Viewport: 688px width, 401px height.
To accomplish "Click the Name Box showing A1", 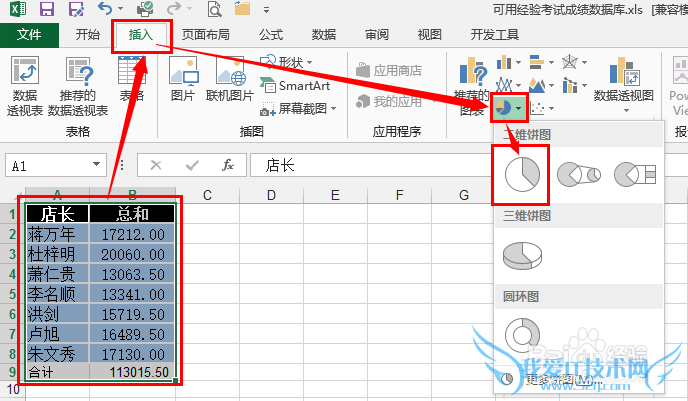I will click(50, 165).
